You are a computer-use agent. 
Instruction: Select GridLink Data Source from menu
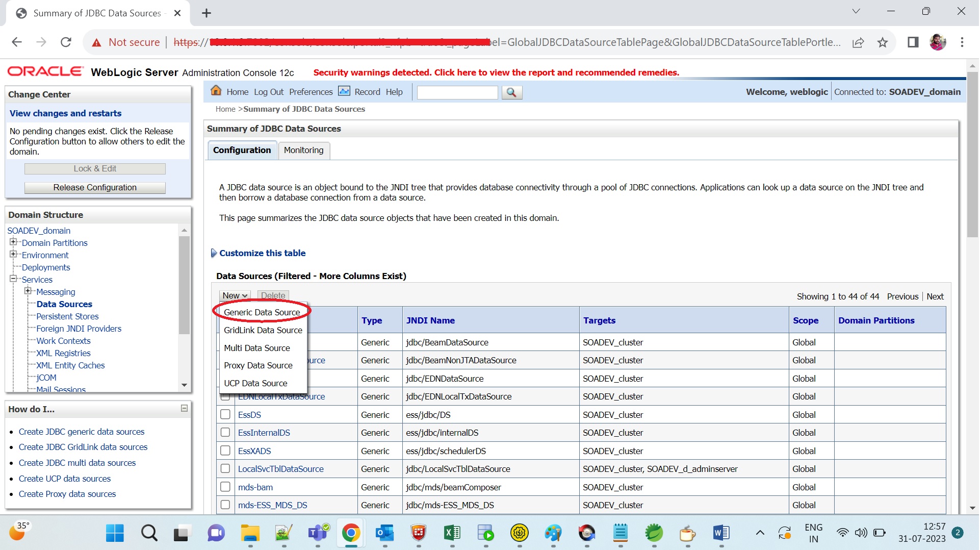pyautogui.click(x=263, y=330)
